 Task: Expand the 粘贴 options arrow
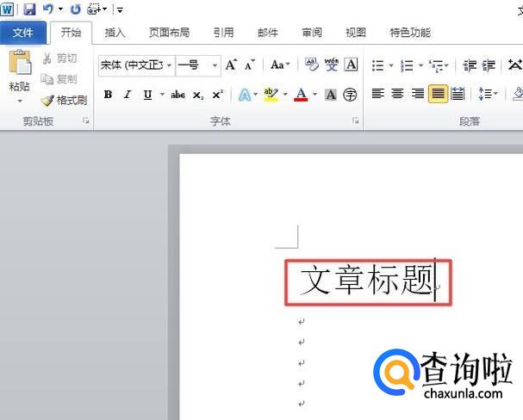[x=20, y=101]
